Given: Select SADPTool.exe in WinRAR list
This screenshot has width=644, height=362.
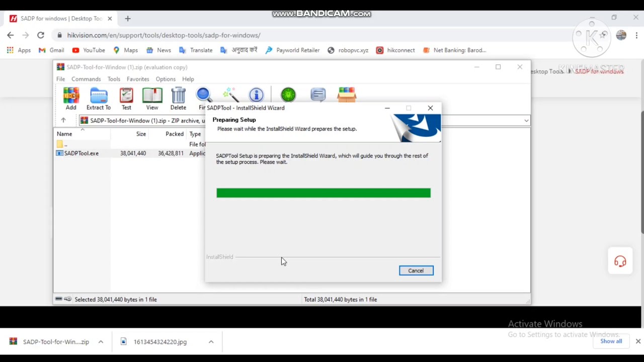Looking at the screenshot, I should tap(81, 153).
